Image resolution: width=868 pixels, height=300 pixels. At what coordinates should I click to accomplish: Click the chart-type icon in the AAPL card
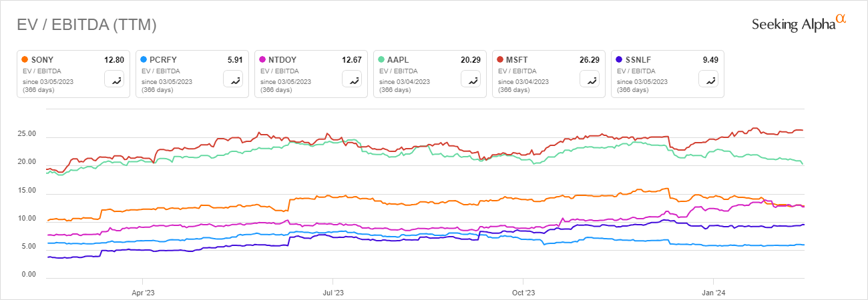point(470,79)
